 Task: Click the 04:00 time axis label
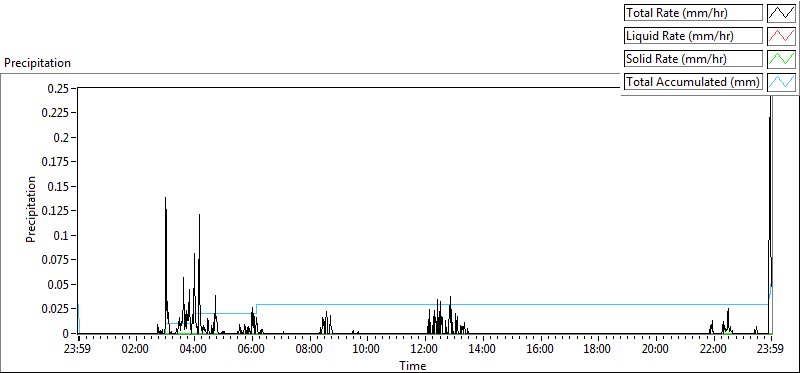point(194,350)
